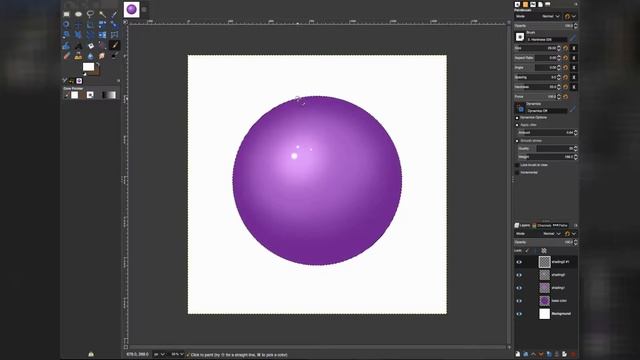Open brush editor icon beside brush name
This screenshot has width=640, height=360.
coord(573,39)
